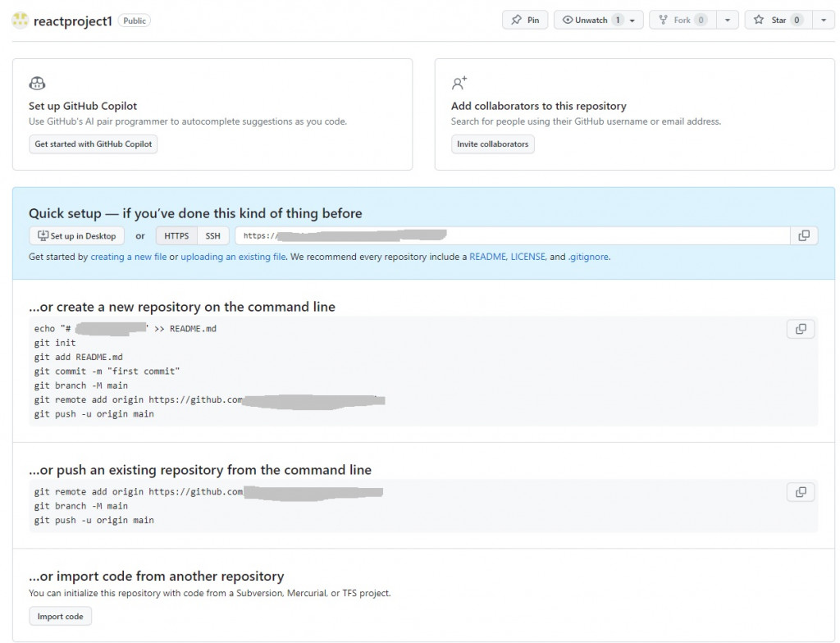The height and width of the screenshot is (643, 840).
Task: Click the Import code button
Action: (60, 616)
